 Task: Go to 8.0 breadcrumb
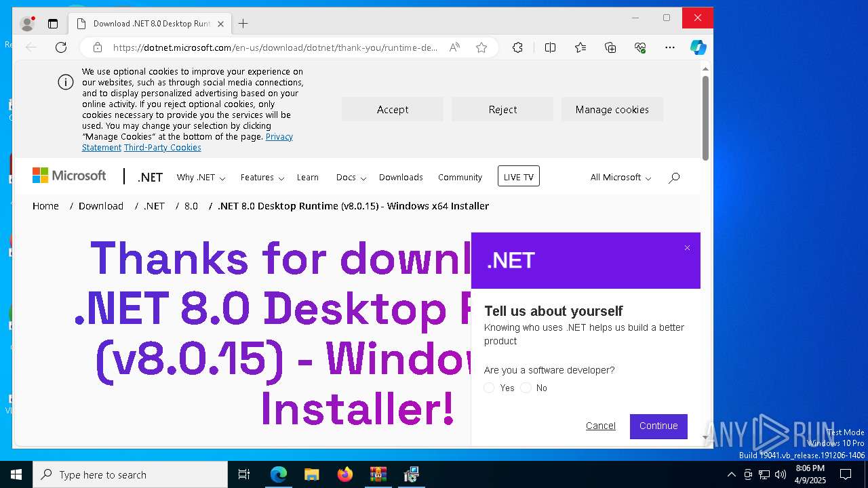pos(191,205)
